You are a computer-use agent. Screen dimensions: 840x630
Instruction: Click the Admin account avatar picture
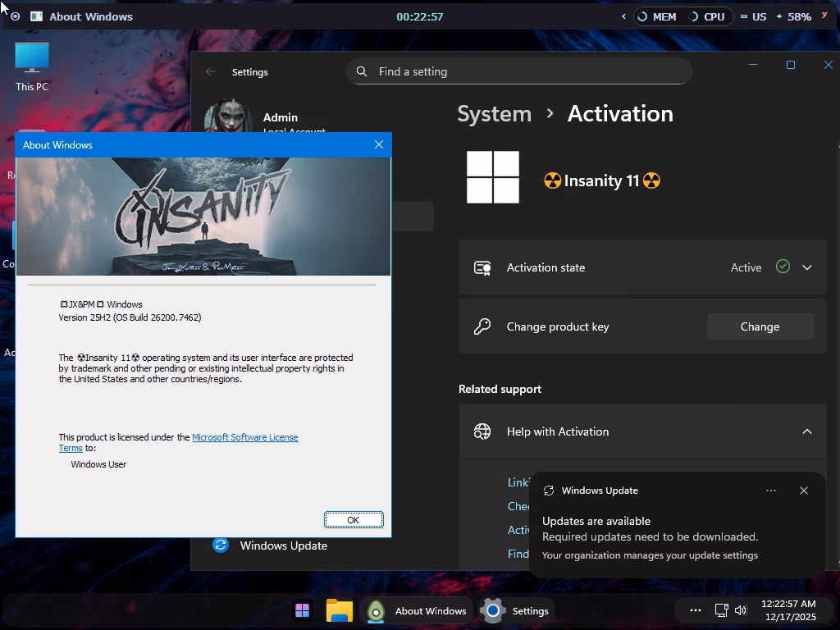[227, 117]
